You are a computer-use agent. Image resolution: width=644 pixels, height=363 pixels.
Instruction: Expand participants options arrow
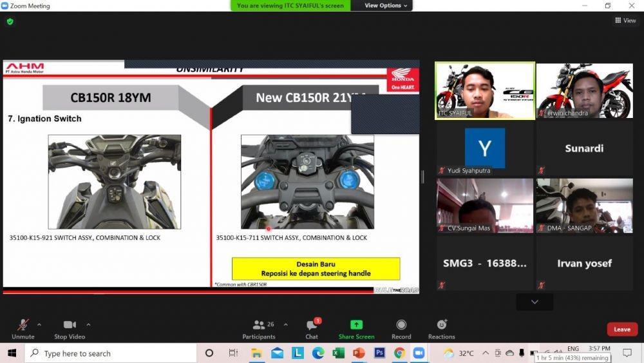286,325
